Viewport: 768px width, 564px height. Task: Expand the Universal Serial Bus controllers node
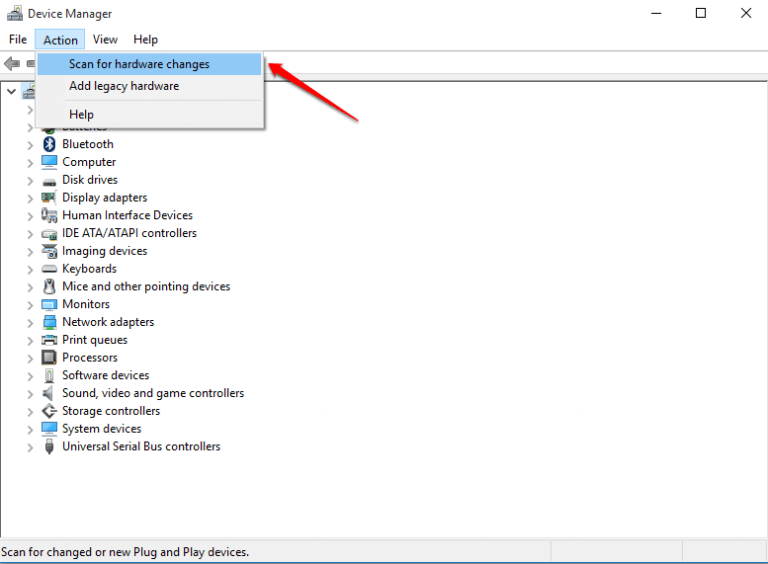30,447
